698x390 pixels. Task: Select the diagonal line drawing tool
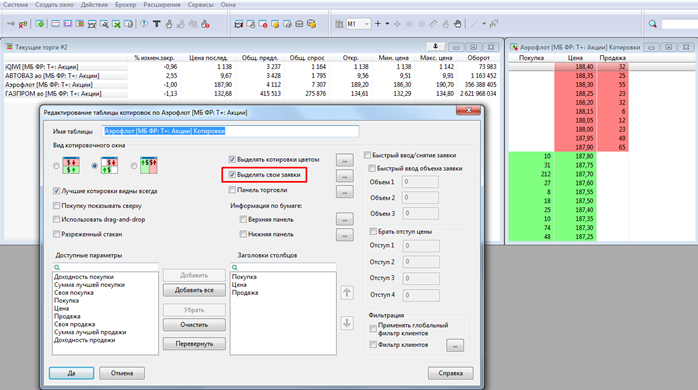[474, 24]
